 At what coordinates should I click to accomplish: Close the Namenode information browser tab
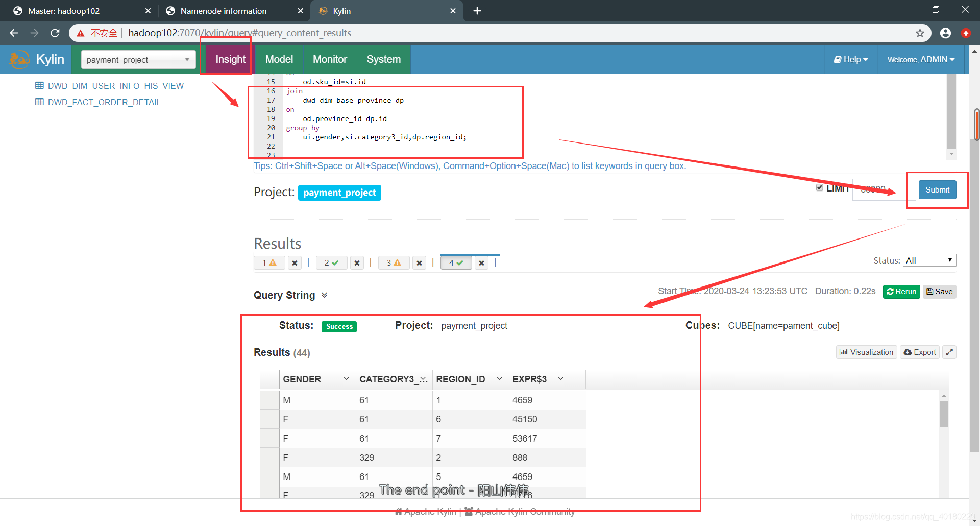[x=300, y=11]
